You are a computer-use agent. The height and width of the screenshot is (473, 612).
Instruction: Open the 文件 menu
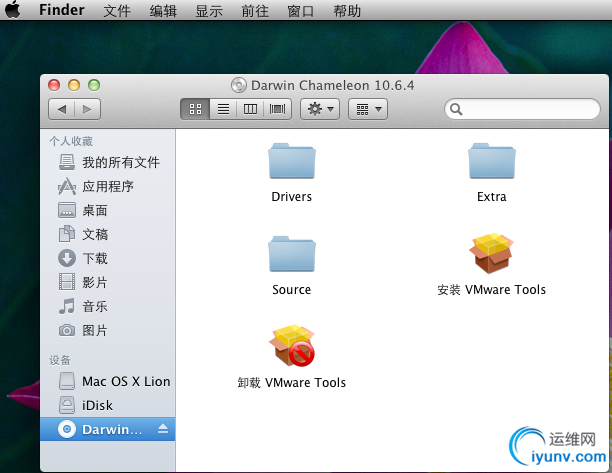(117, 11)
